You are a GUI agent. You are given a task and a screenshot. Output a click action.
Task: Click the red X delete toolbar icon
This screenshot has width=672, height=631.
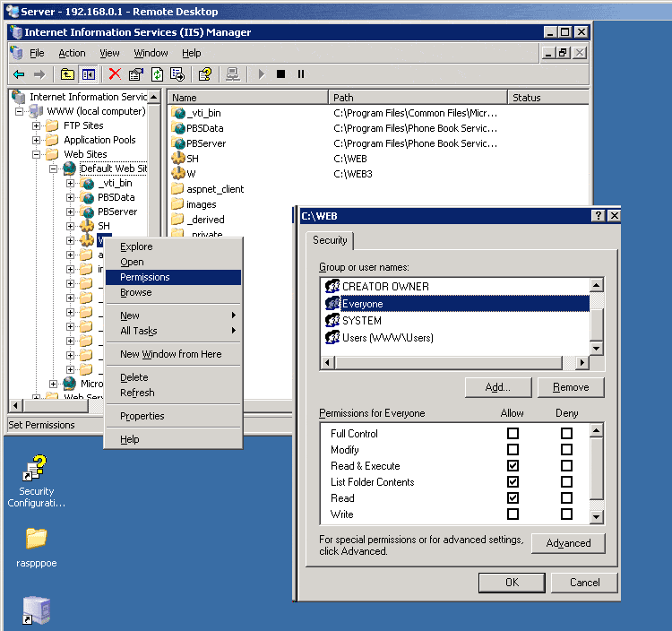115,74
